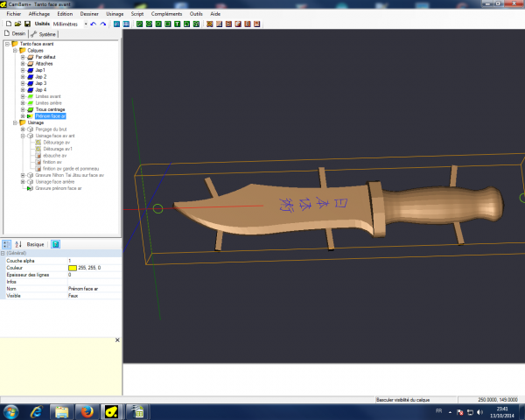525x420 pixels.
Task: Open Firefox from the taskbar
Action: (x=87, y=412)
